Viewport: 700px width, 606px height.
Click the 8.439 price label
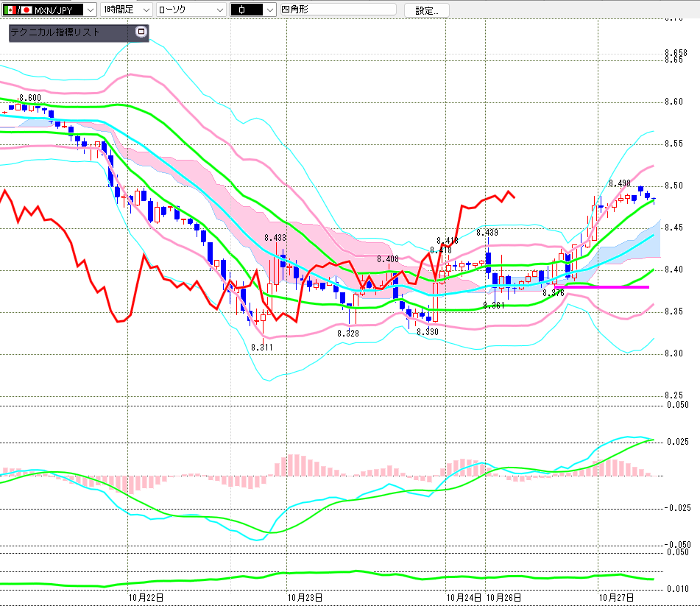(487, 232)
